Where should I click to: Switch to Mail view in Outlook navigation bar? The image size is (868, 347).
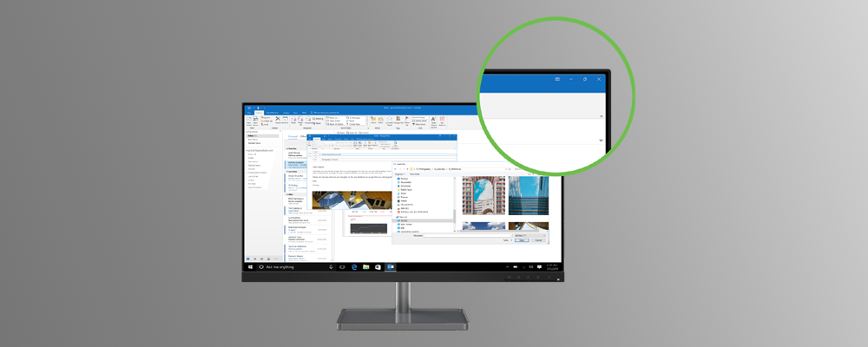(x=249, y=259)
